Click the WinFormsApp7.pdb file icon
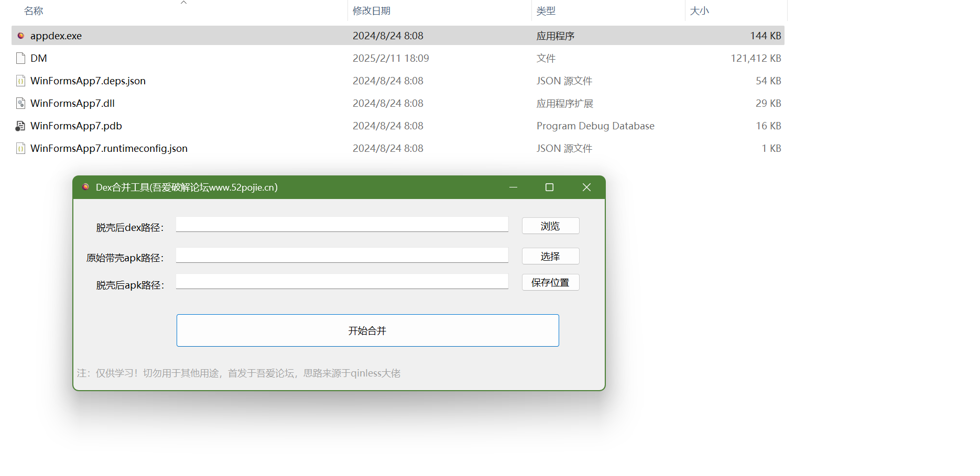980x476 pixels. click(x=20, y=126)
